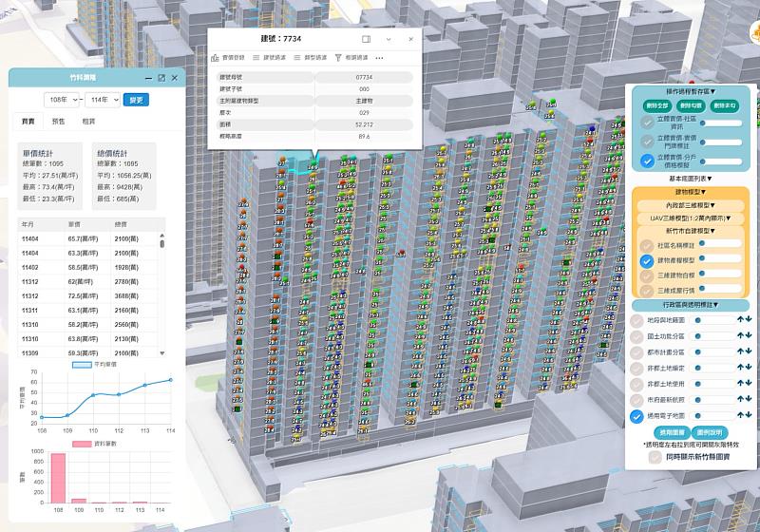
Task: Click the blue 變更 button
Action: (136, 100)
